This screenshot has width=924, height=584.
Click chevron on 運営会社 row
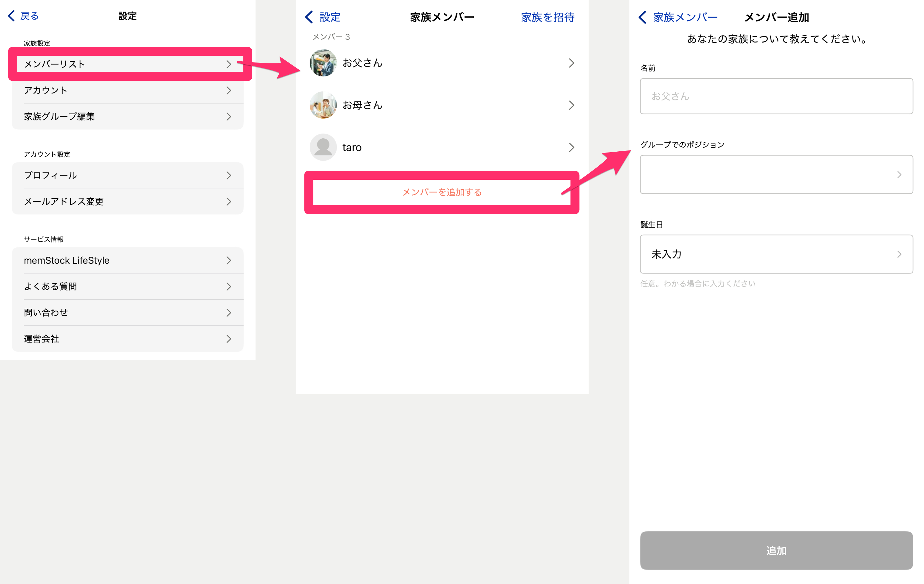229,339
